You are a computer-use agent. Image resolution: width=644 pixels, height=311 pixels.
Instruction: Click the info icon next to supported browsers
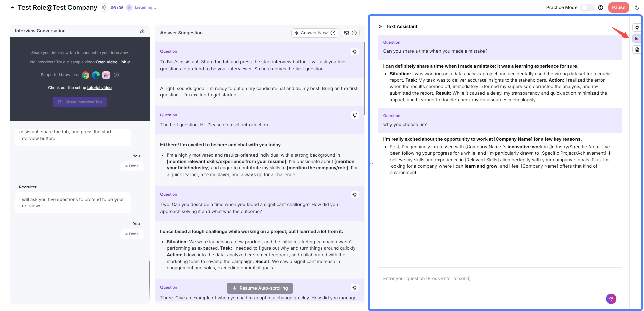117,75
